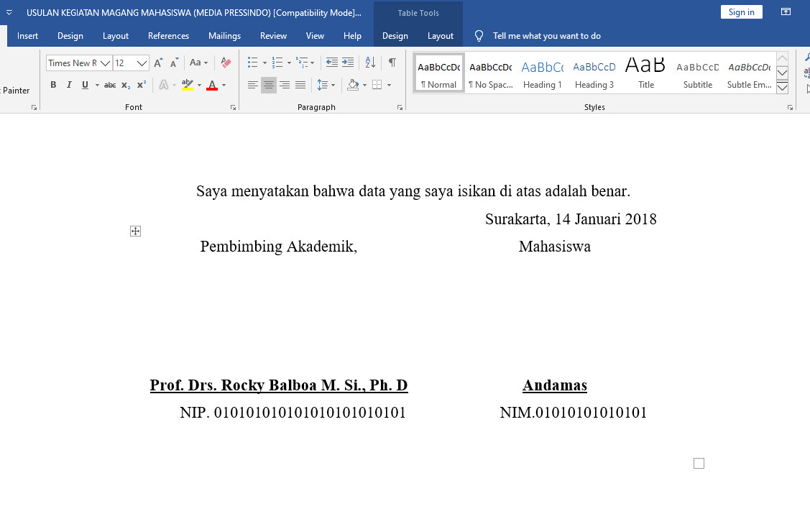Click Sign in button
The height and width of the screenshot is (532, 810).
[x=741, y=12]
